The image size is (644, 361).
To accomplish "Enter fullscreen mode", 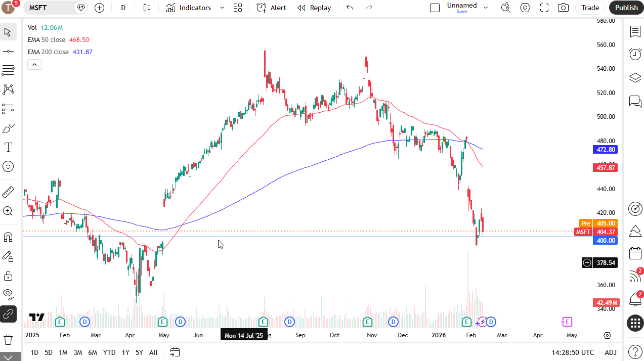I will pos(544,8).
